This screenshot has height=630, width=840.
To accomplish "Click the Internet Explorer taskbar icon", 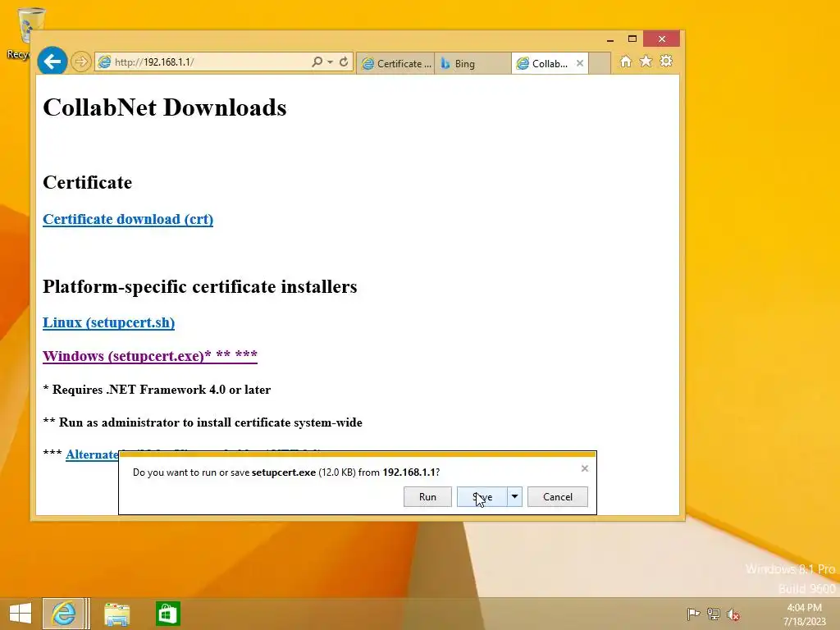I will pos(63,614).
